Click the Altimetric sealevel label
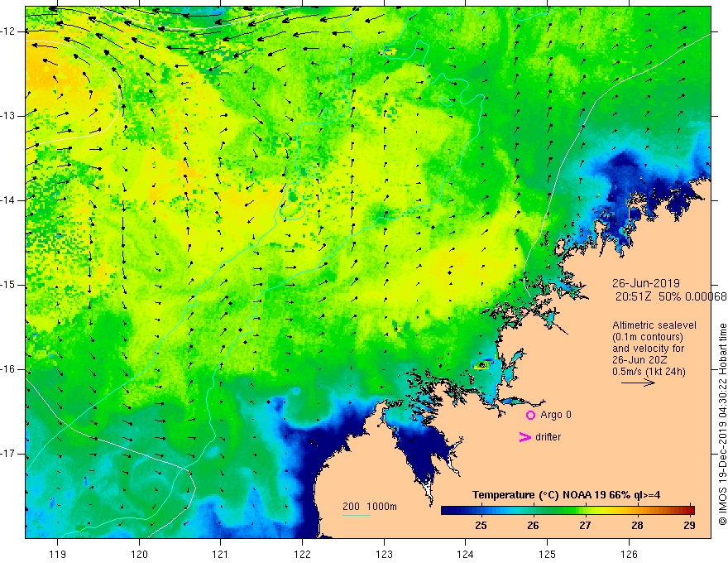Viewport: 728px width, 563px height. [x=654, y=325]
